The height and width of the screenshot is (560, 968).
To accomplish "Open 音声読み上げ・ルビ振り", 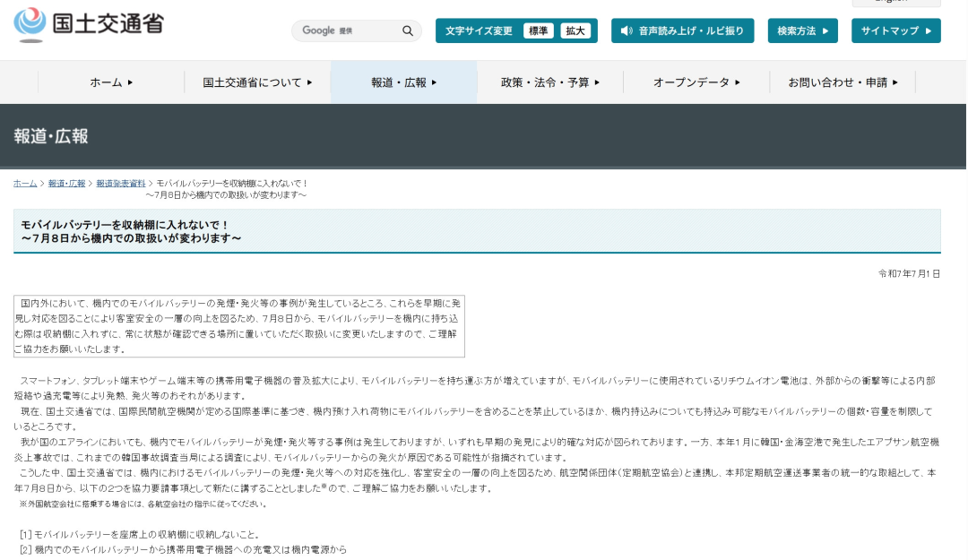I will 682,30.
